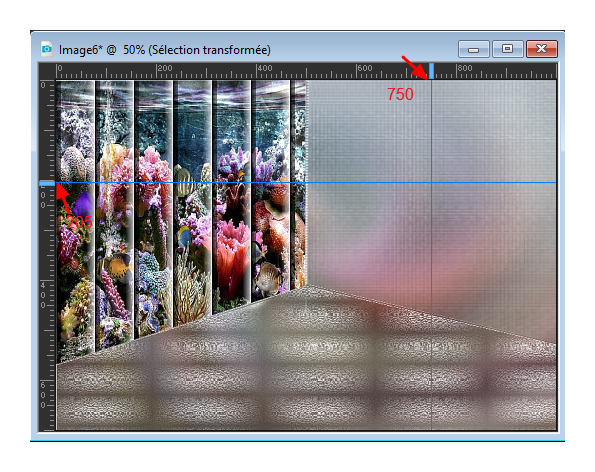Click the ruler origin corner box

pyautogui.click(x=47, y=71)
